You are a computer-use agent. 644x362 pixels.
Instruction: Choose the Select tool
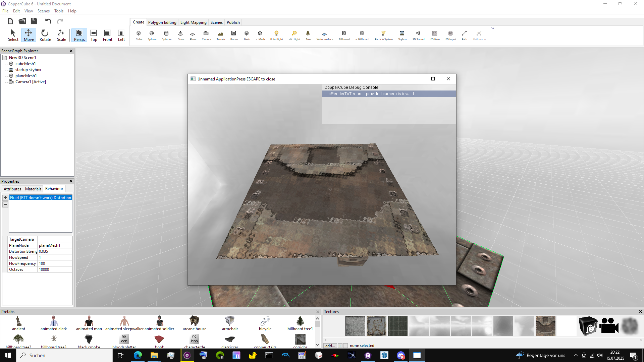13,35
